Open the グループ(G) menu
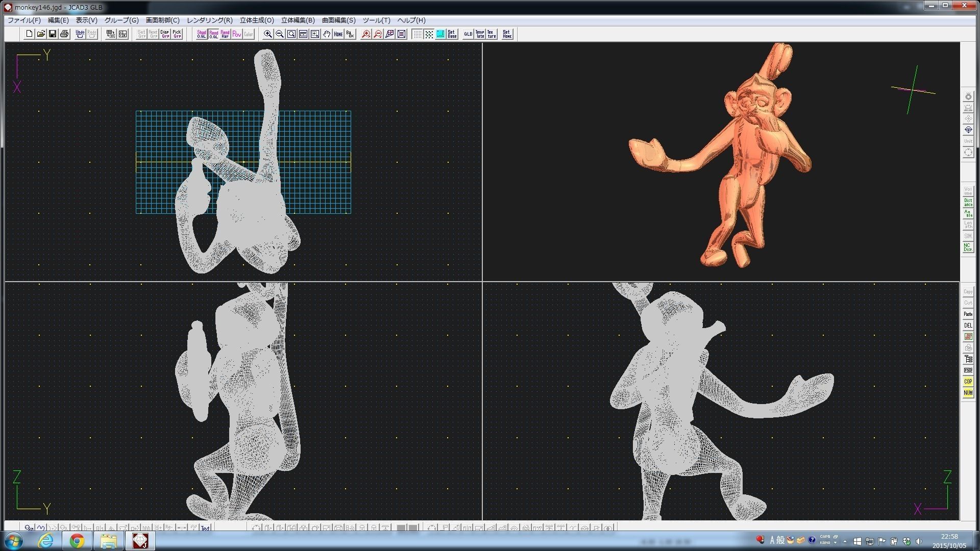Image resolution: width=980 pixels, height=551 pixels. (121, 20)
